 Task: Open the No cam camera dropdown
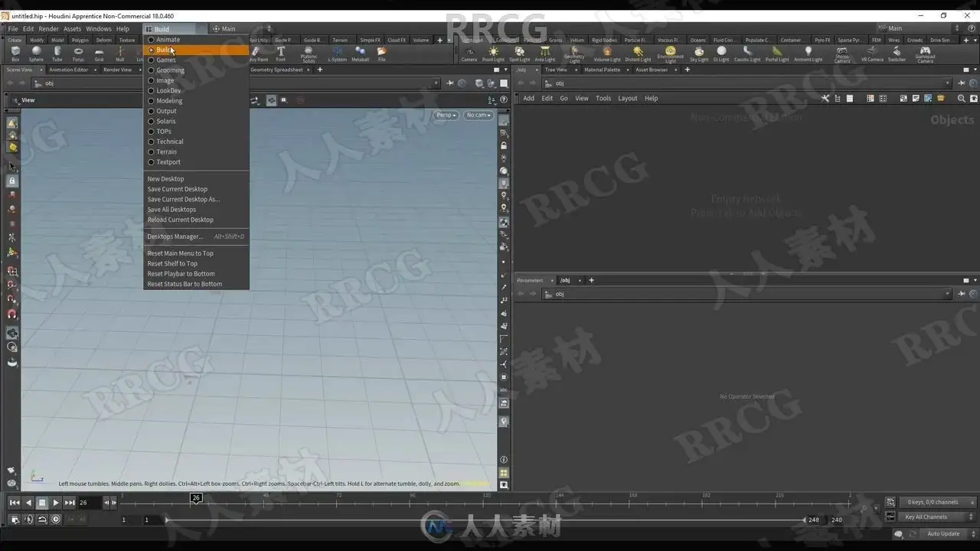pyautogui.click(x=479, y=115)
